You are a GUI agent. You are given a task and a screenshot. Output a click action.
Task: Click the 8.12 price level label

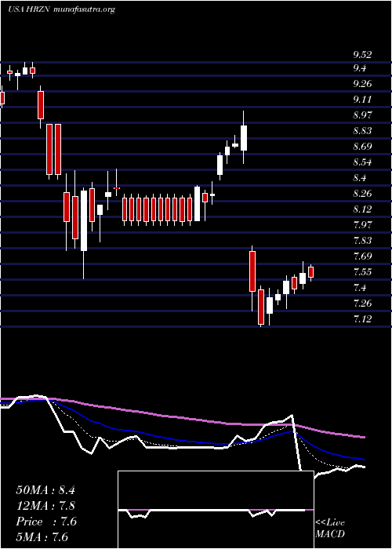click(x=362, y=209)
